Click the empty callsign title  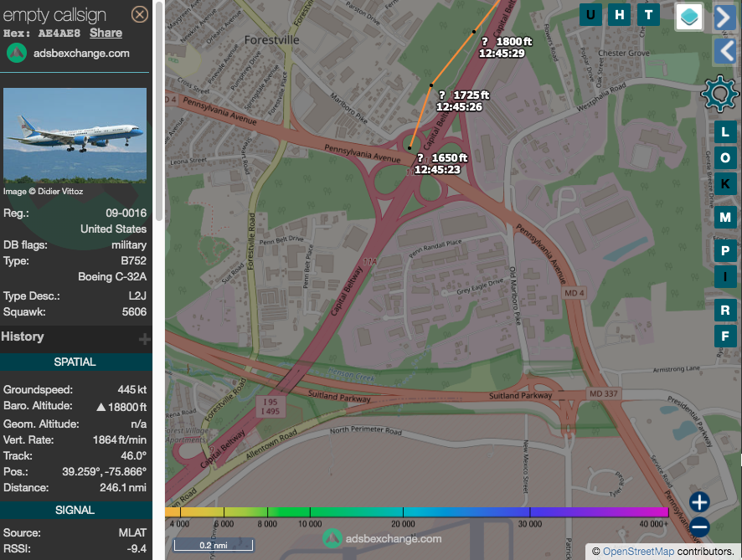[x=54, y=15]
